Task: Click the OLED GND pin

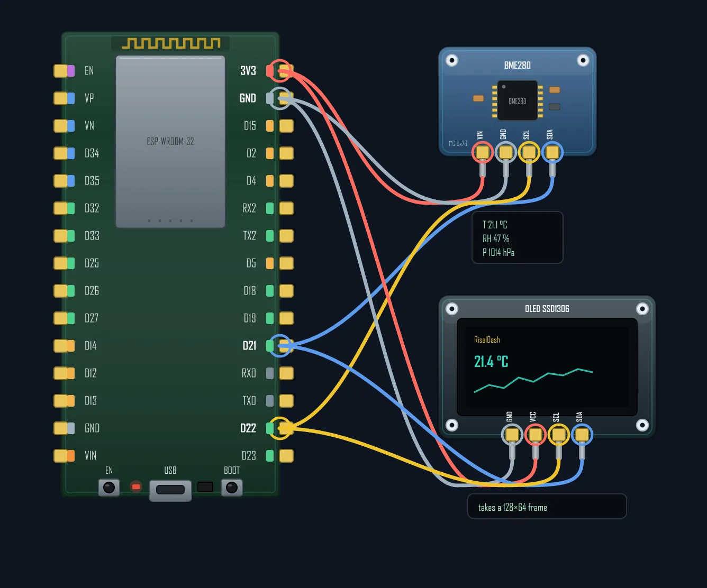Action: [512, 435]
